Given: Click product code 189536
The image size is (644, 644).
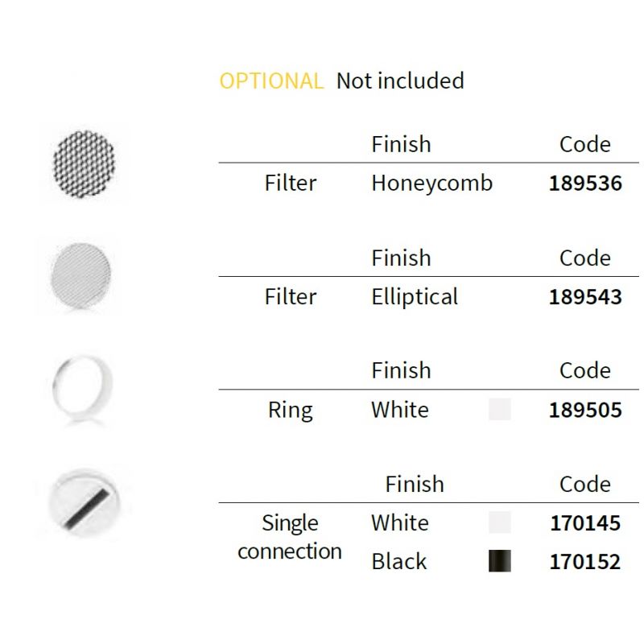Looking at the screenshot, I should tap(585, 184).
